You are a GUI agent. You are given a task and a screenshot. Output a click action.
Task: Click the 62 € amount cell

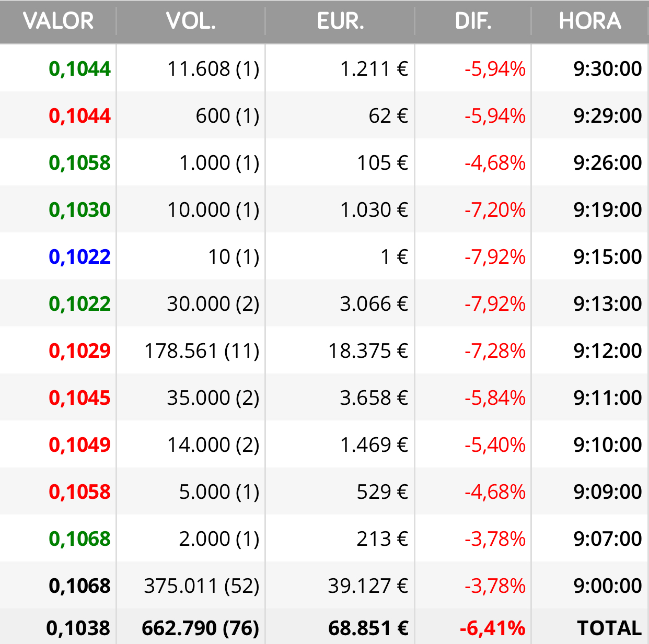(x=388, y=115)
